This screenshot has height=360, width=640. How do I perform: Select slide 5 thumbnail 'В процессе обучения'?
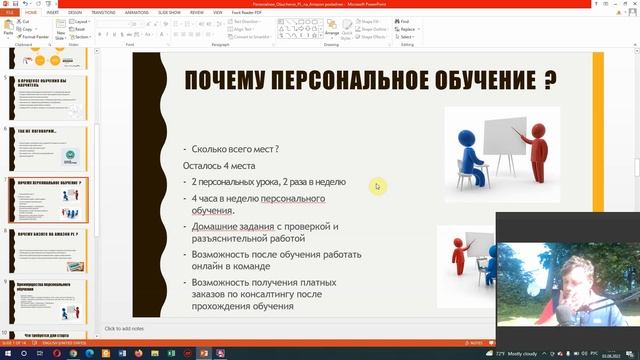pyautogui.click(x=49, y=98)
